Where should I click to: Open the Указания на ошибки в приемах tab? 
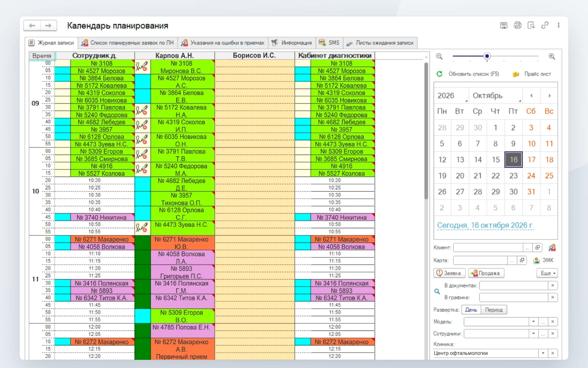[x=223, y=43]
